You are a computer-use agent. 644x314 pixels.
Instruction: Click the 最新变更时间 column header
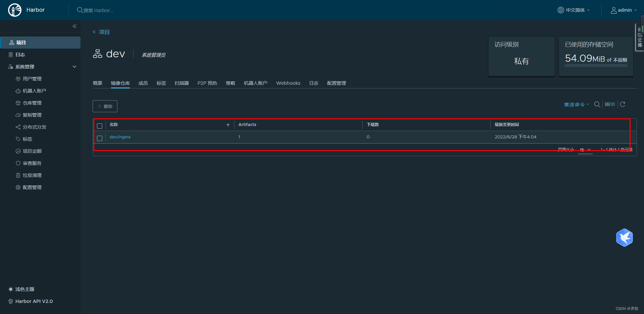(507, 125)
